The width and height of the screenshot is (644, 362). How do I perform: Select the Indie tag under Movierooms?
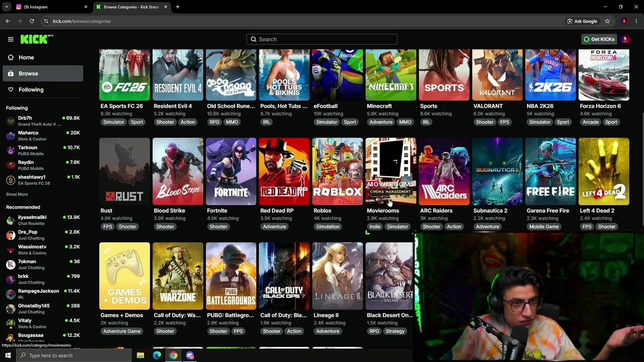pos(375,227)
